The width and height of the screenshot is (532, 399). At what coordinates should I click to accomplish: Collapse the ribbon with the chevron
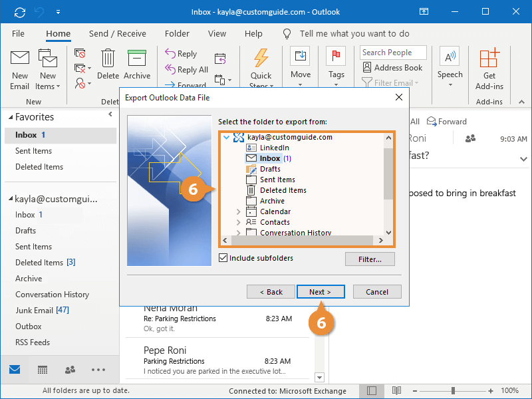pos(522,102)
